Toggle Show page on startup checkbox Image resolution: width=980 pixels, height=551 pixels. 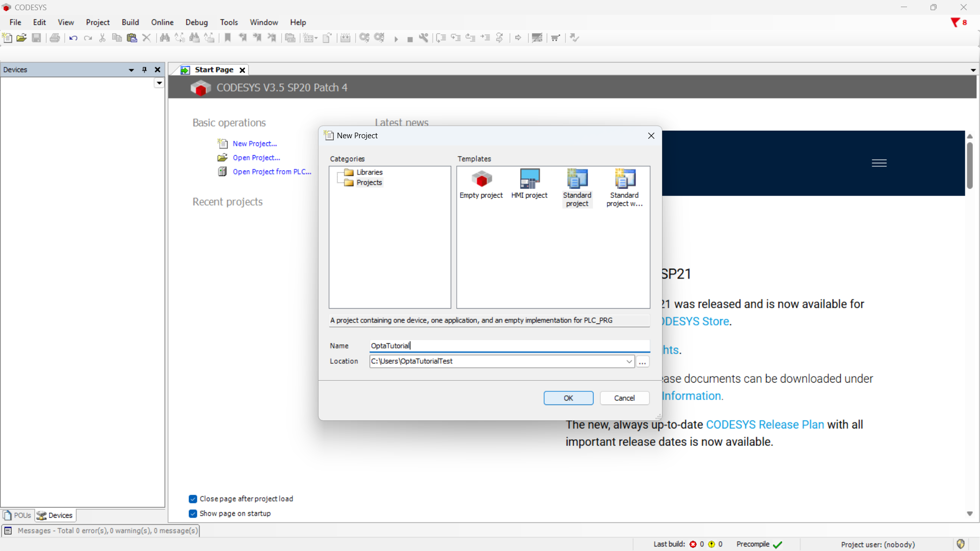pos(193,514)
